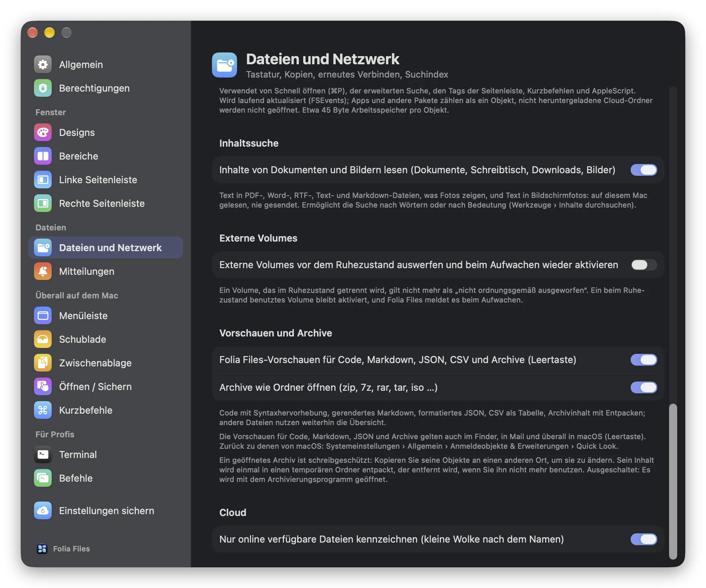Click the Fenster sidebar group label

point(51,112)
